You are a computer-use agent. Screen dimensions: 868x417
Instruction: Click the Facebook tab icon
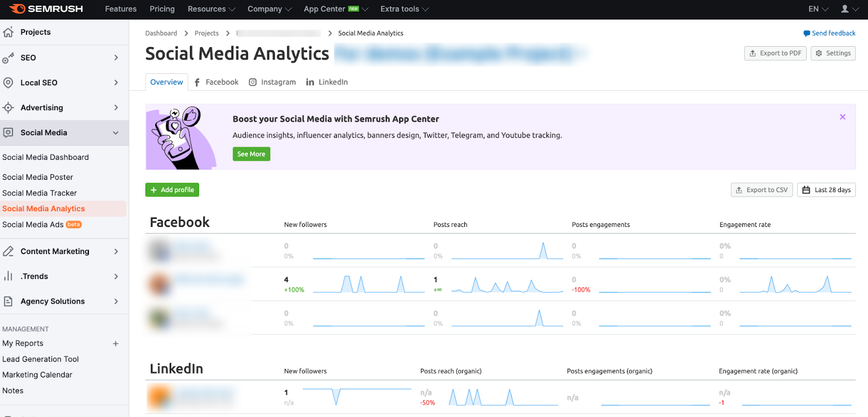(197, 82)
